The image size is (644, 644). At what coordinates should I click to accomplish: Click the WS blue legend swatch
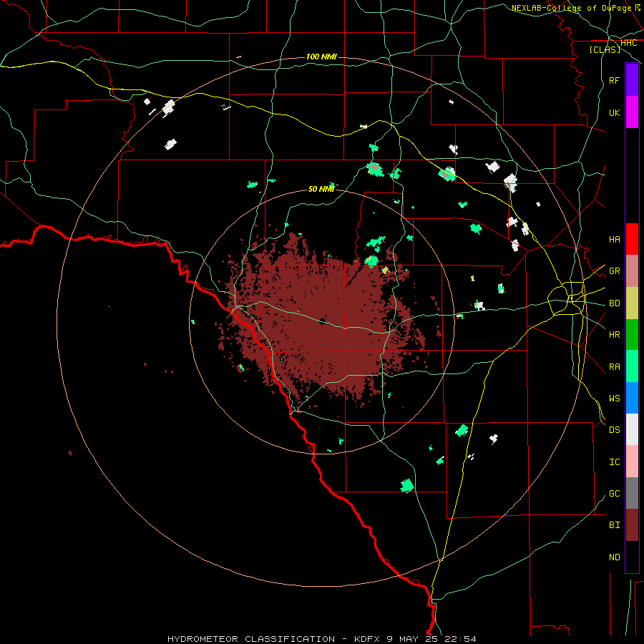coord(632,398)
